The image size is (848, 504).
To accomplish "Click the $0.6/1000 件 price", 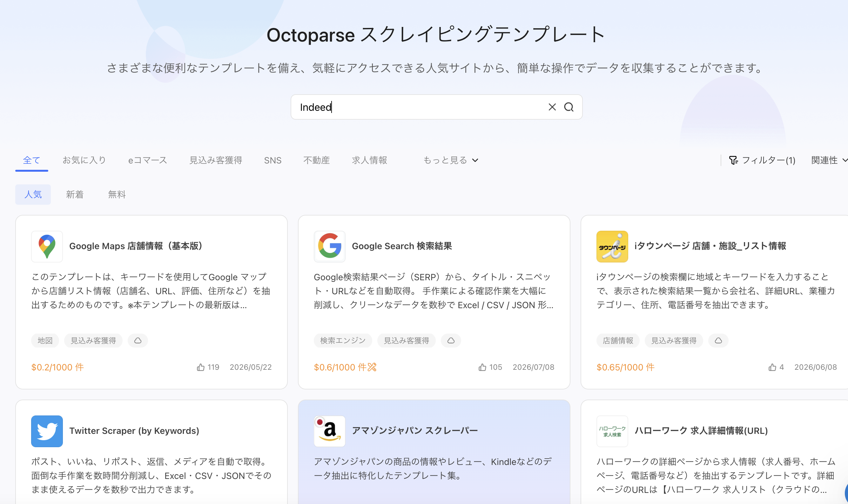I will point(340,367).
